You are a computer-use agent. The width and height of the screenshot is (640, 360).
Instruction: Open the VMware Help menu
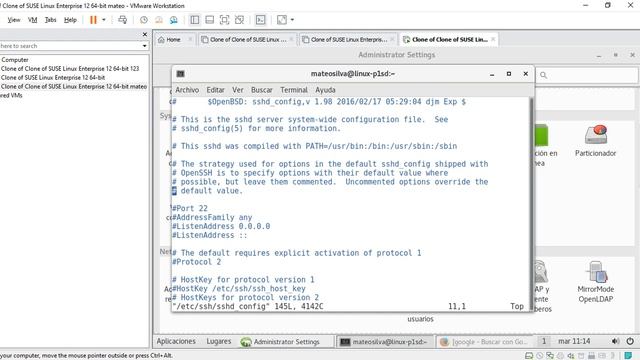tap(70, 20)
